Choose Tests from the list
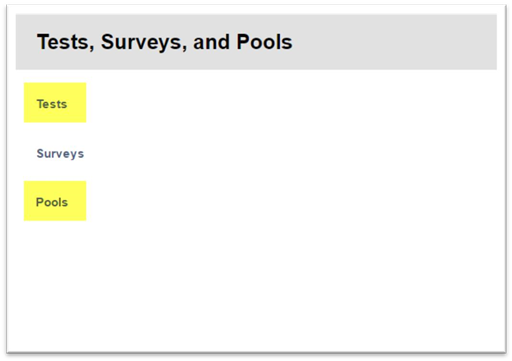The width and height of the screenshot is (512, 361). pyautogui.click(x=52, y=104)
